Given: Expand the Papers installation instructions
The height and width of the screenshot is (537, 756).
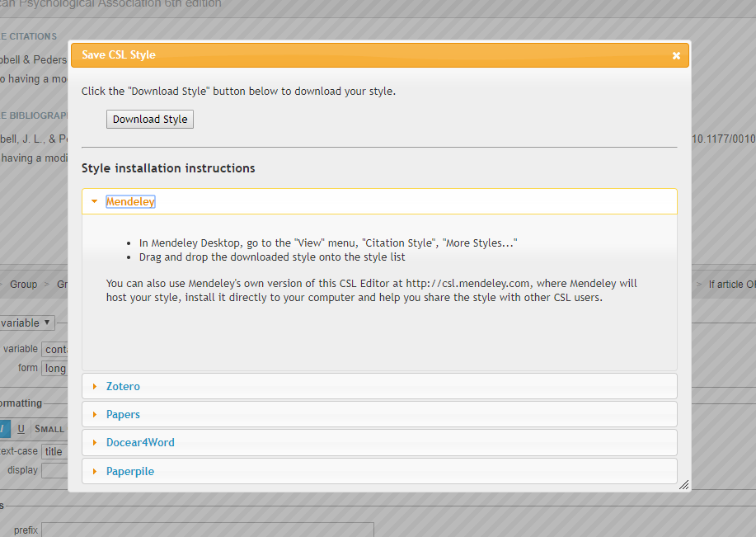Looking at the screenshot, I should (x=379, y=414).
